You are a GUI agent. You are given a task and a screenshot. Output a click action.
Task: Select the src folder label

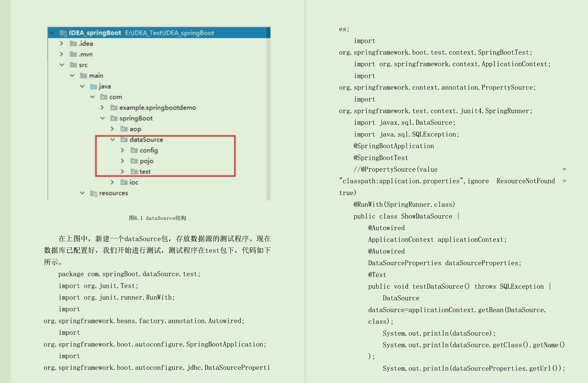pos(84,65)
